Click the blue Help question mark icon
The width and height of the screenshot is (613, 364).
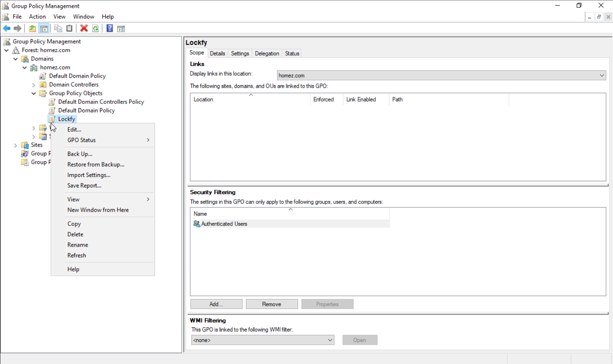[110, 28]
